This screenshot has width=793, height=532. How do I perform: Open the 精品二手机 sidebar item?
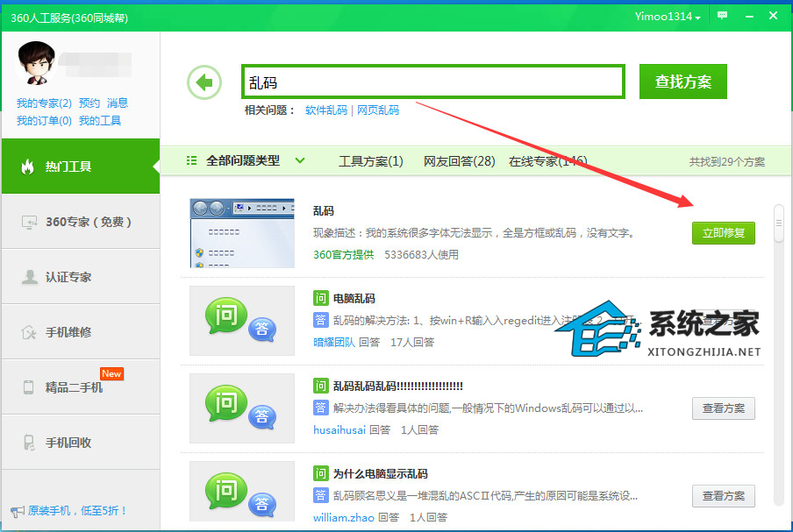[81, 387]
